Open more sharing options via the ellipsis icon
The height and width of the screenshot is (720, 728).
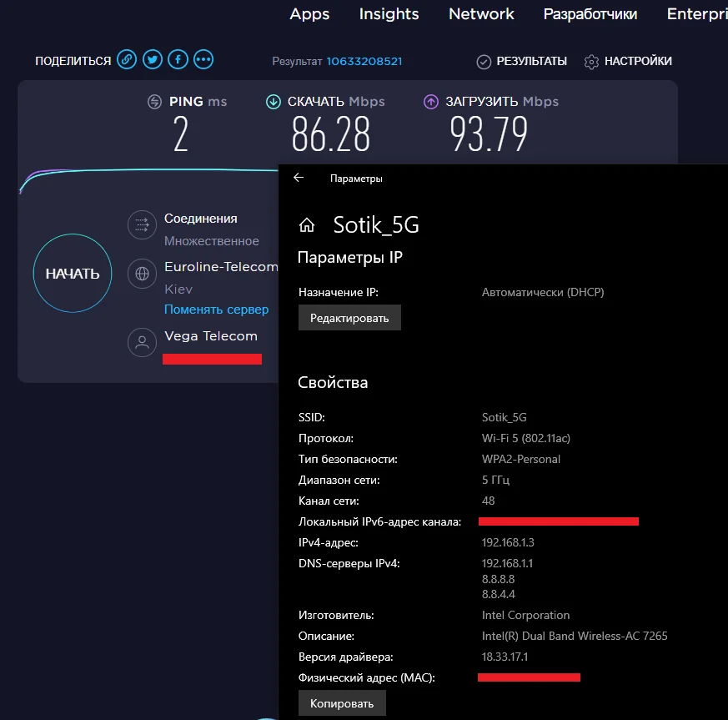pos(203,59)
